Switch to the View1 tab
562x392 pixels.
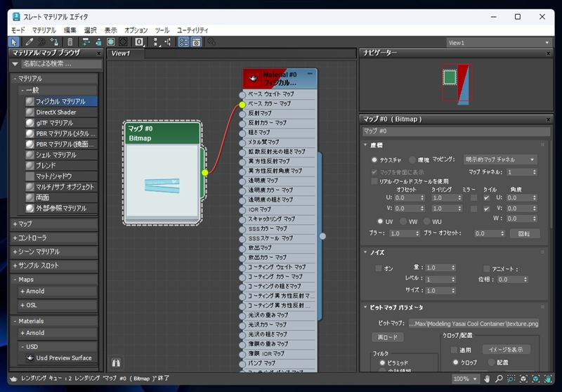(x=121, y=53)
